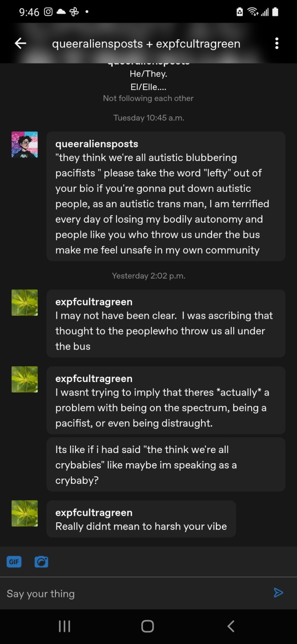Tap expfcultragreen name above 'Really didnt mean' message
297x644 pixels.
(94, 513)
